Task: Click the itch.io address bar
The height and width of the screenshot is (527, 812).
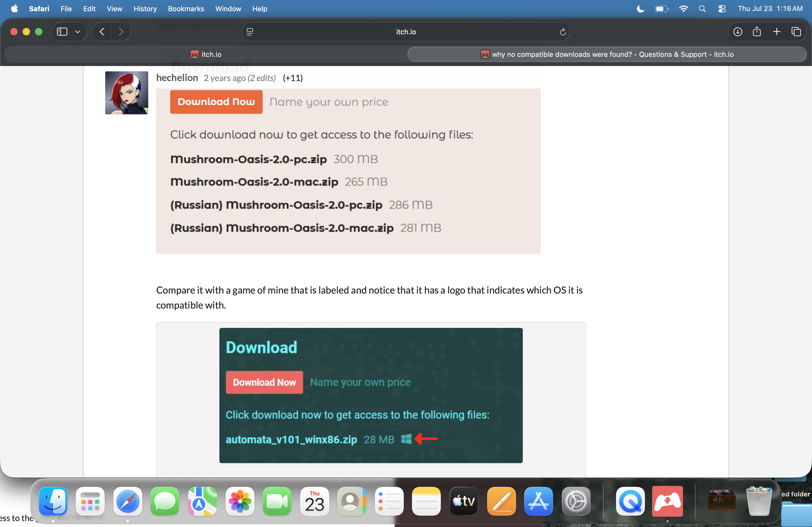Action: pyautogui.click(x=406, y=32)
